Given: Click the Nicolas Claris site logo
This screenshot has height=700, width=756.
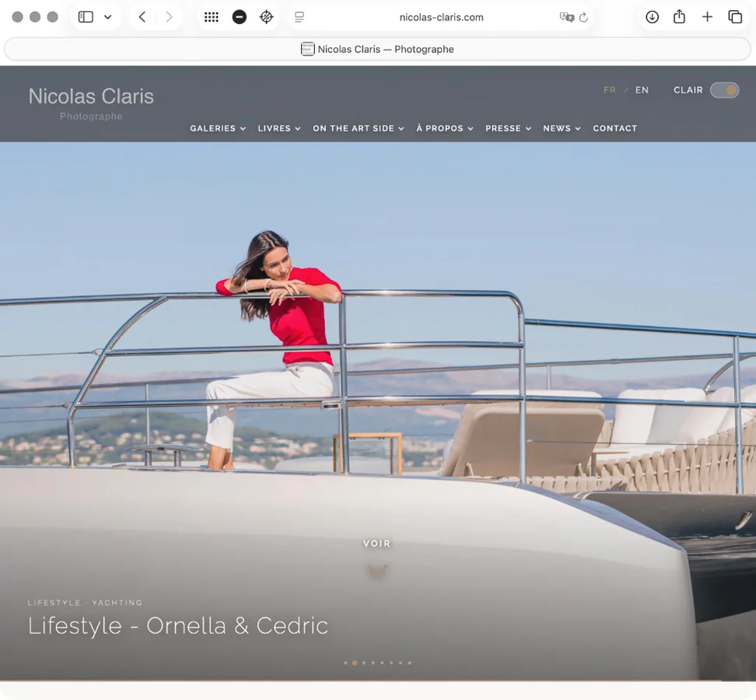Looking at the screenshot, I should coord(91,103).
